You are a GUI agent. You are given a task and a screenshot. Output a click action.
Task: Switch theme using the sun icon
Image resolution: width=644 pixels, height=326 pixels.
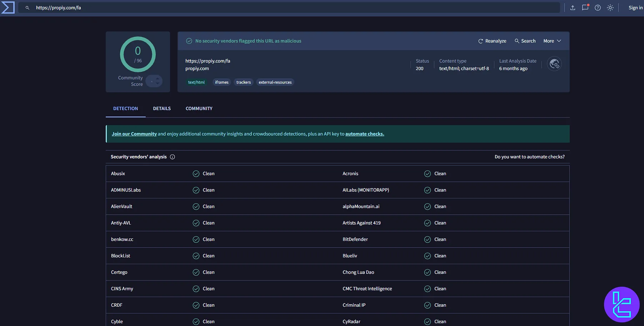(x=610, y=7)
